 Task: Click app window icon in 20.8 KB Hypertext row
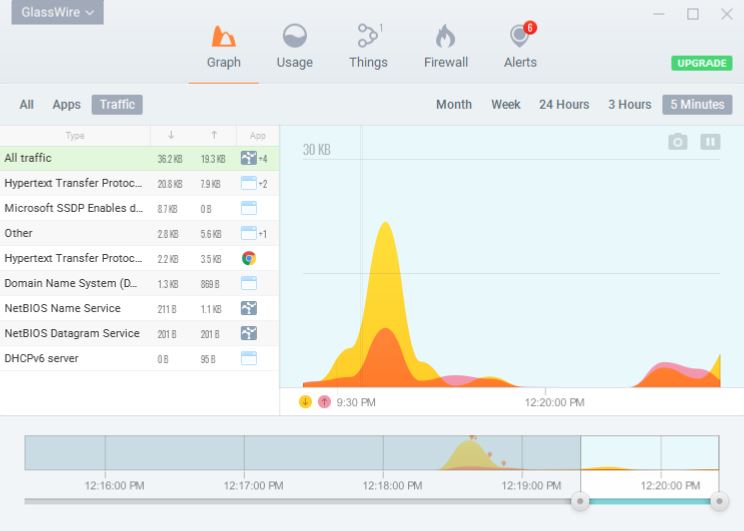click(x=249, y=183)
